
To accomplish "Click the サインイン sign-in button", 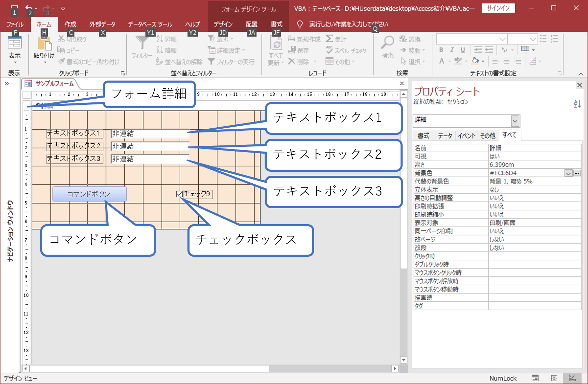I will click(x=498, y=8).
